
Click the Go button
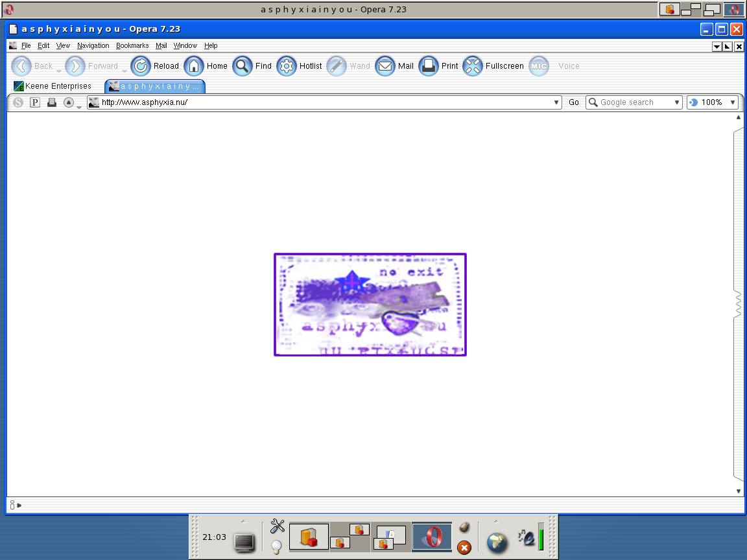(x=574, y=102)
